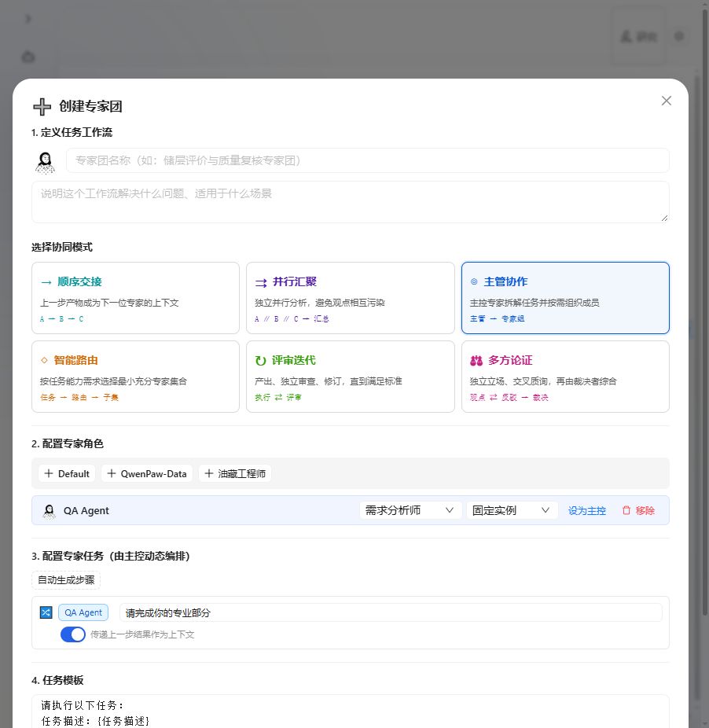Select the 多方论证 collaboration mode card
This screenshot has height=728, width=709.
pyautogui.click(x=565, y=377)
